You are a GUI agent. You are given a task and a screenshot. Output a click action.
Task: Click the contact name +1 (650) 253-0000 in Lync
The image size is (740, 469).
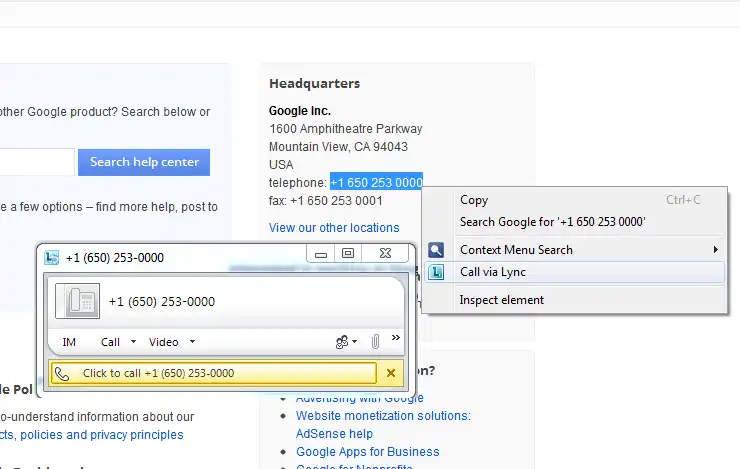click(x=162, y=302)
